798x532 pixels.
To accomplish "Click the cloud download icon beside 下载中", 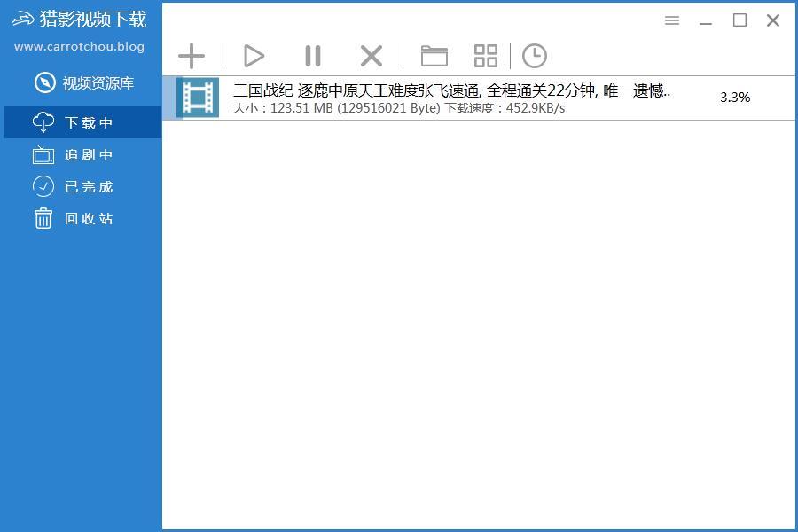I will click(43, 122).
